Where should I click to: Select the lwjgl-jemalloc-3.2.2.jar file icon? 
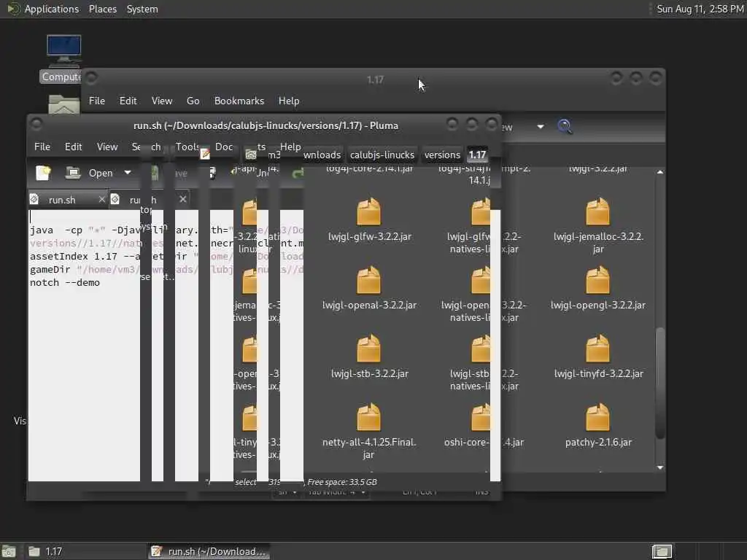point(597,213)
